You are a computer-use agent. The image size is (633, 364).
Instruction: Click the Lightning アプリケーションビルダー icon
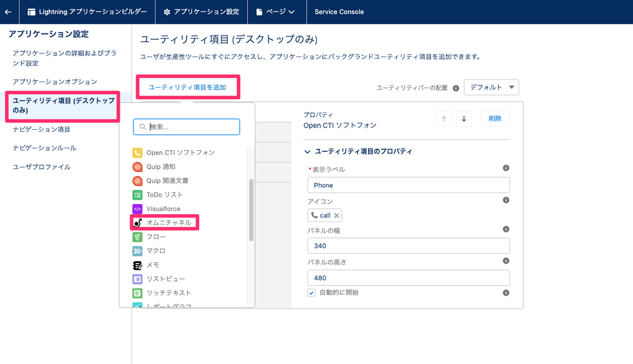pos(32,12)
